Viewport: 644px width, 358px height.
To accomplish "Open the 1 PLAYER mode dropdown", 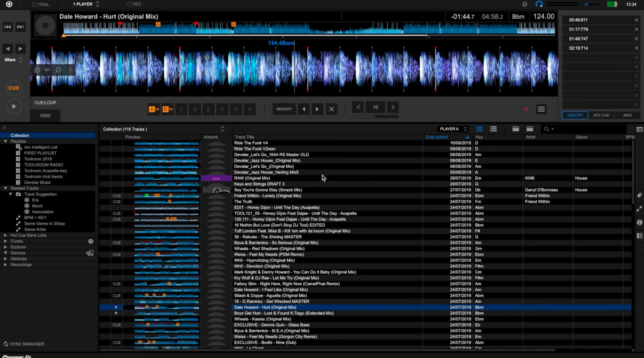I will tap(86, 4).
